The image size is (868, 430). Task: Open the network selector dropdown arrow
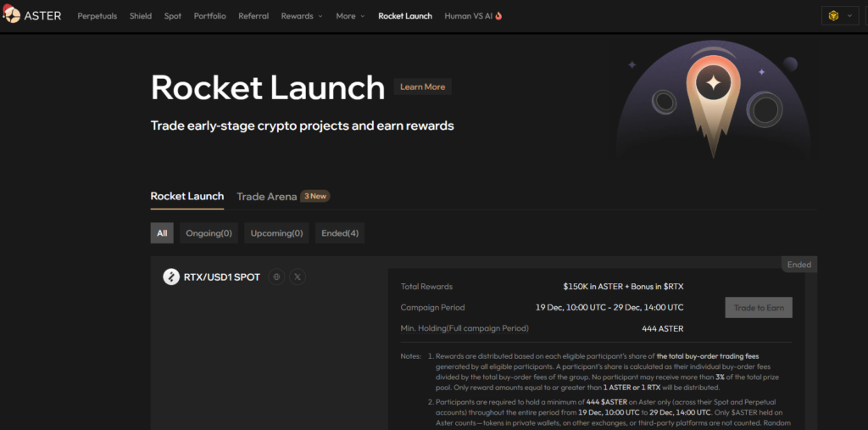click(849, 15)
